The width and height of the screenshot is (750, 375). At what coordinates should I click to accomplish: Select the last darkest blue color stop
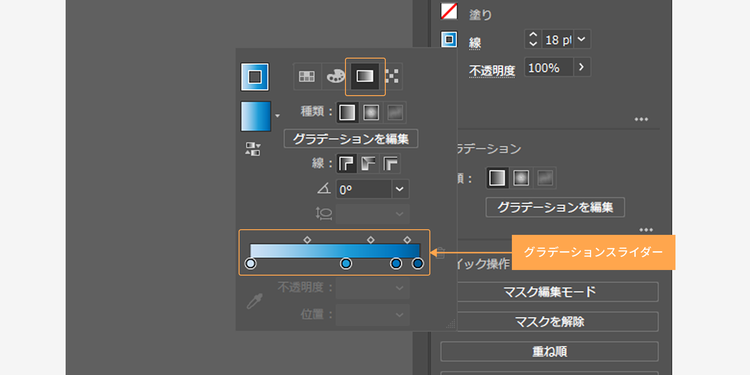click(418, 264)
